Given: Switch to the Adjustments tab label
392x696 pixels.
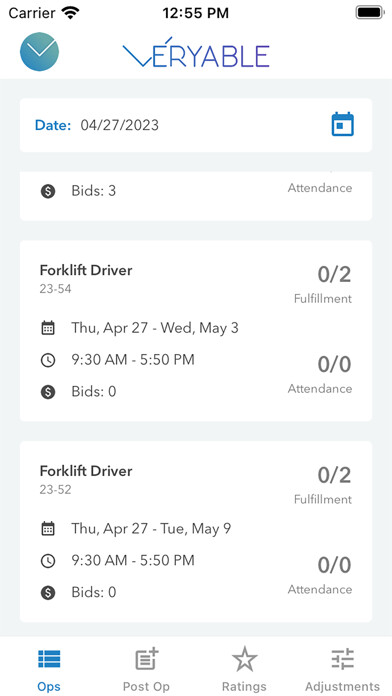Looking at the screenshot, I should click(342, 686).
